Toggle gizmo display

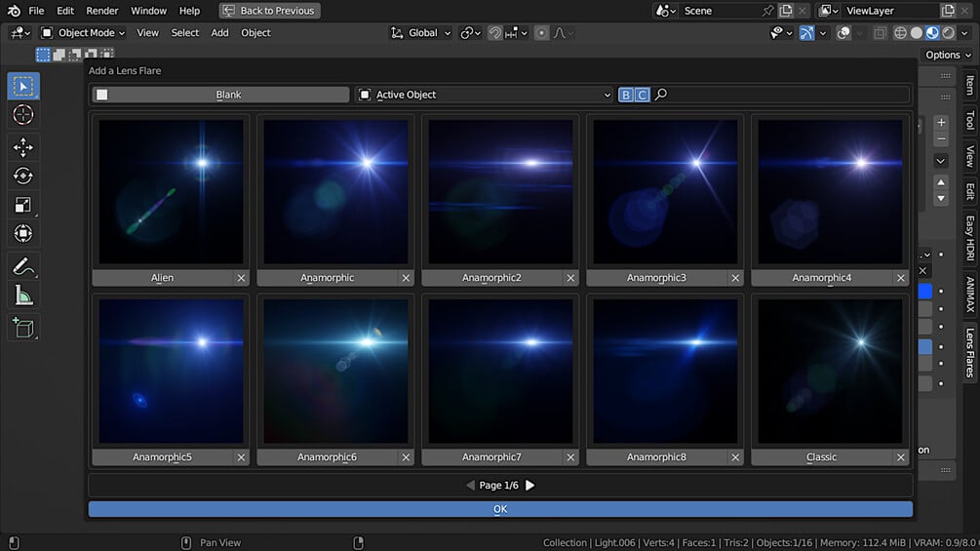point(806,32)
